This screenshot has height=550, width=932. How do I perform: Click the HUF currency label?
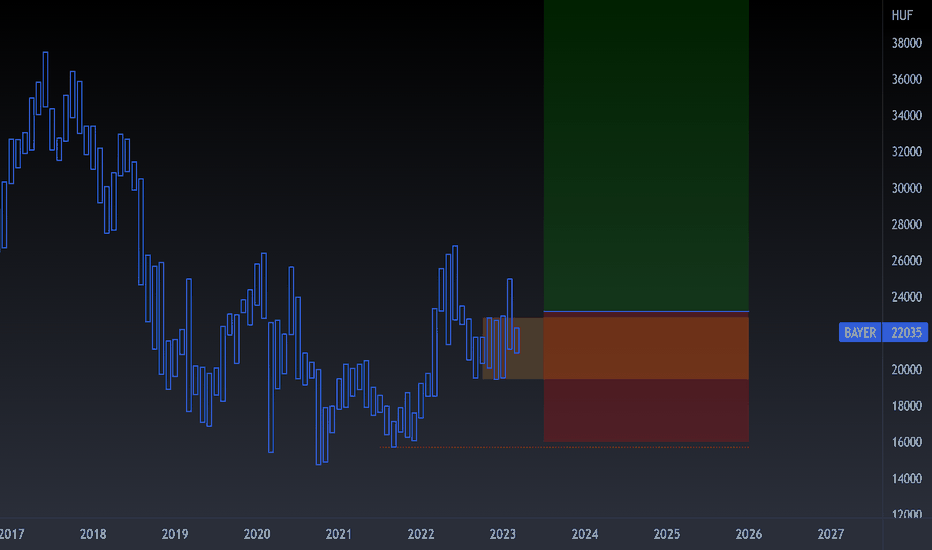pos(902,15)
